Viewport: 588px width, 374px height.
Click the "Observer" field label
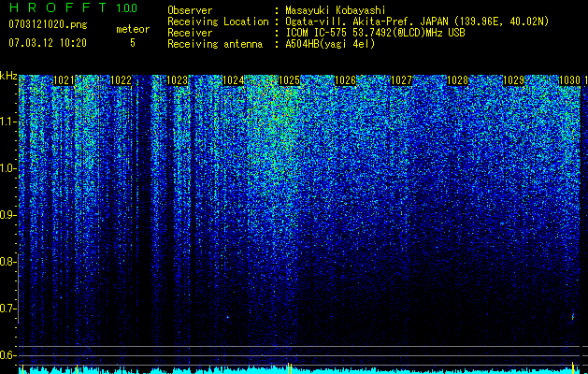(190, 10)
